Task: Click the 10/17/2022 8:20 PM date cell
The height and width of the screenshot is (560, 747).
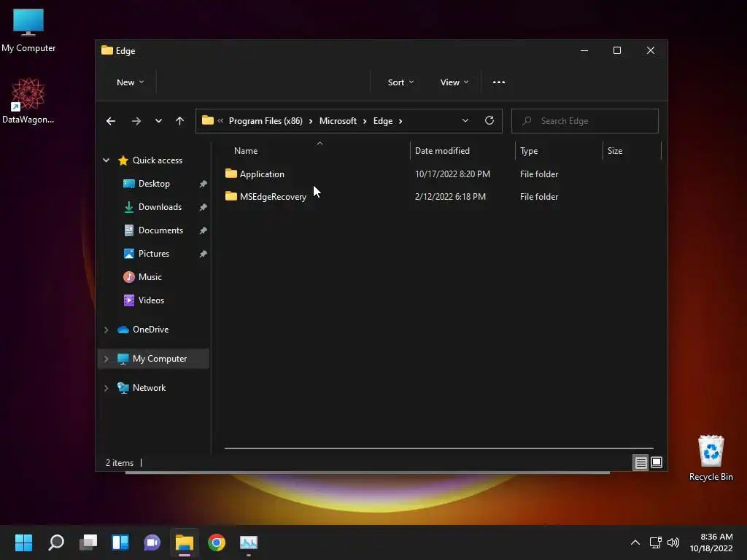Action: pyautogui.click(x=452, y=174)
